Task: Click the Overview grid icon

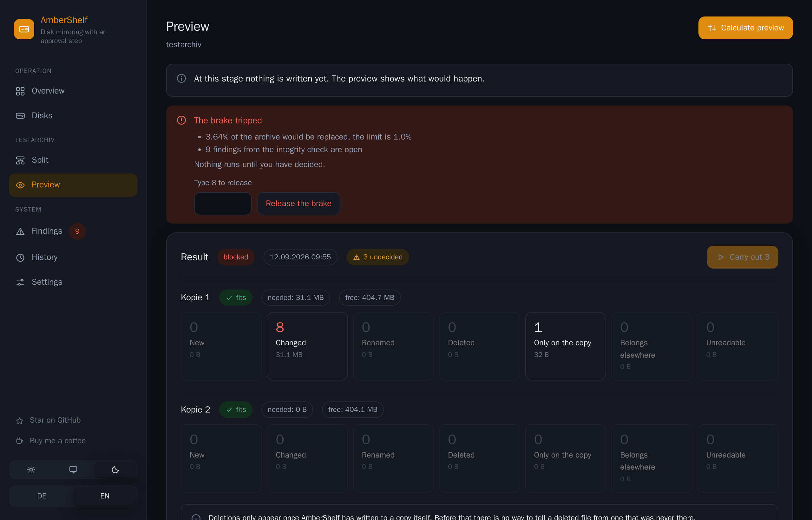Action: pyautogui.click(x=20, y=91)
